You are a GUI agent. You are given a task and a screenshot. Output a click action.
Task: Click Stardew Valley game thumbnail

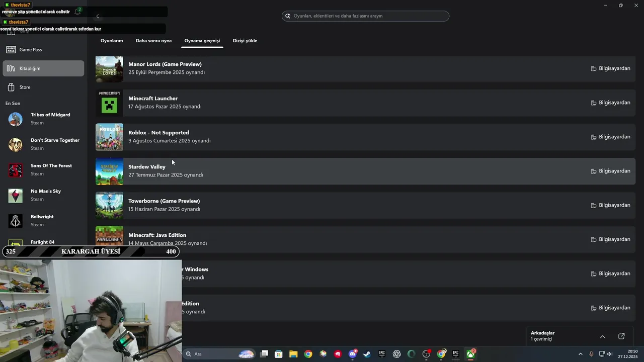click(109, 171)
